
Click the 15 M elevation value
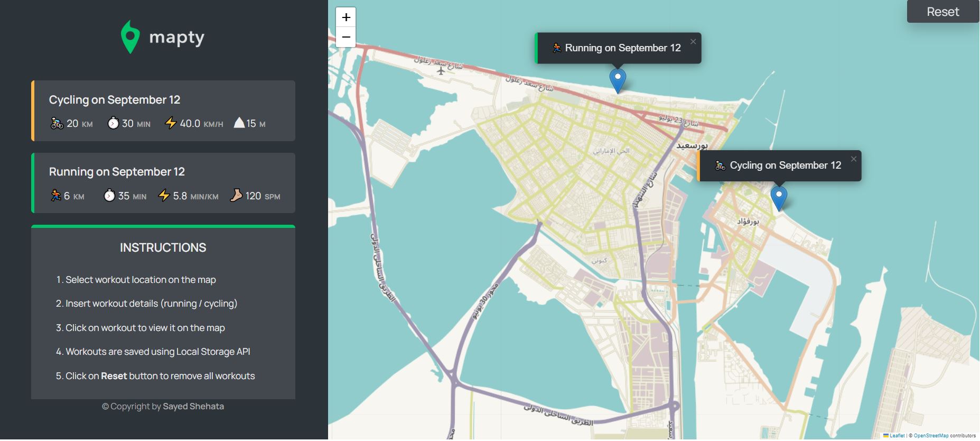point(256,124)
